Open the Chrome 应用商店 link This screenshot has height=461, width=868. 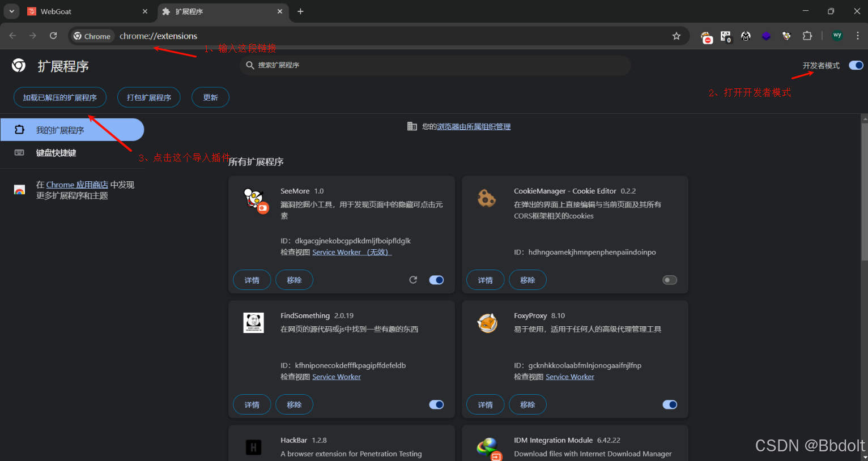click(77, 185)
